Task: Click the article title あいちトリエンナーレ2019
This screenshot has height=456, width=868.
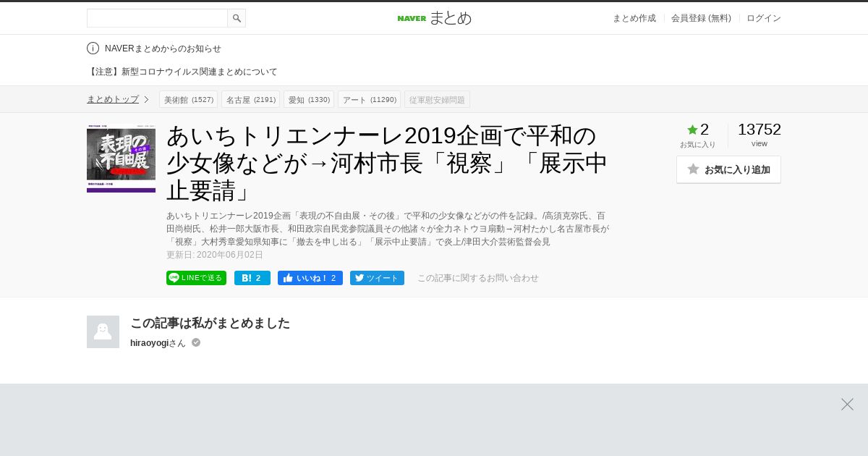Action: point(387,163)
